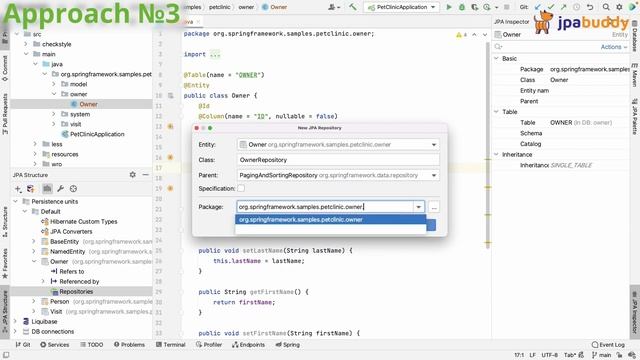Open the Package combo box arrow
The width and height of the screenshot is (640, 360).
[x=418, y=207]
